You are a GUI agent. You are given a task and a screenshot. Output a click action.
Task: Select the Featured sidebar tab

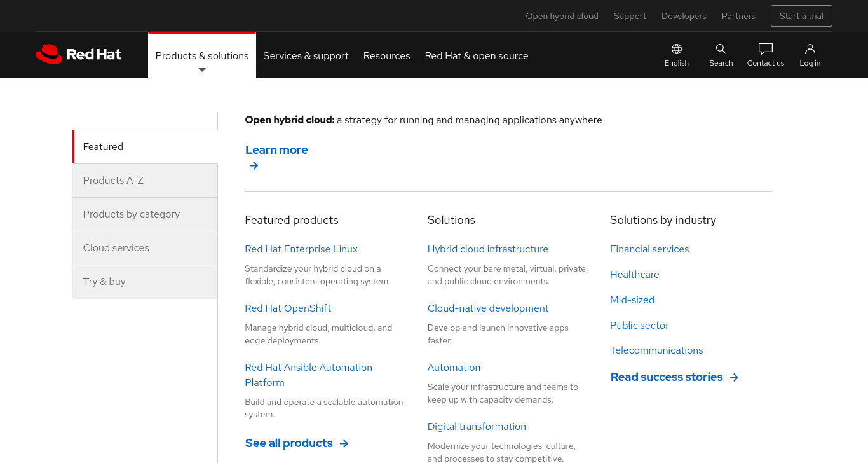145,147
